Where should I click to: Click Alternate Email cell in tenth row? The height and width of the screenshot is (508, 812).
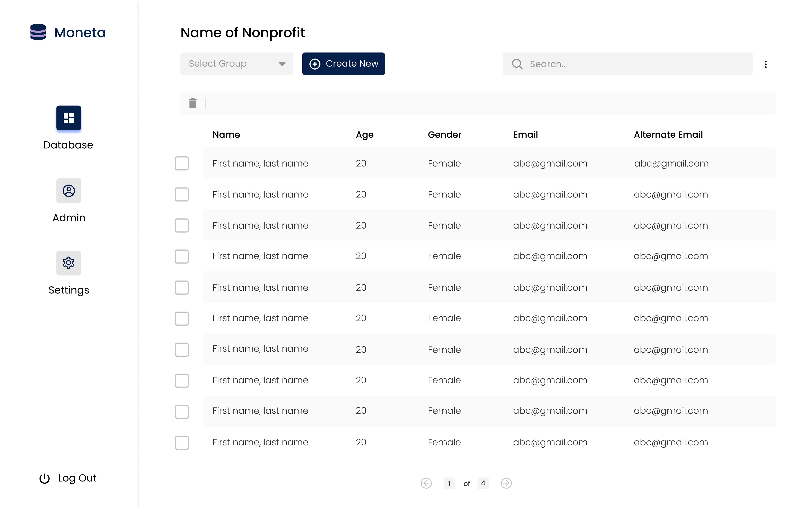pyautogui.click(x=671, y=443)
